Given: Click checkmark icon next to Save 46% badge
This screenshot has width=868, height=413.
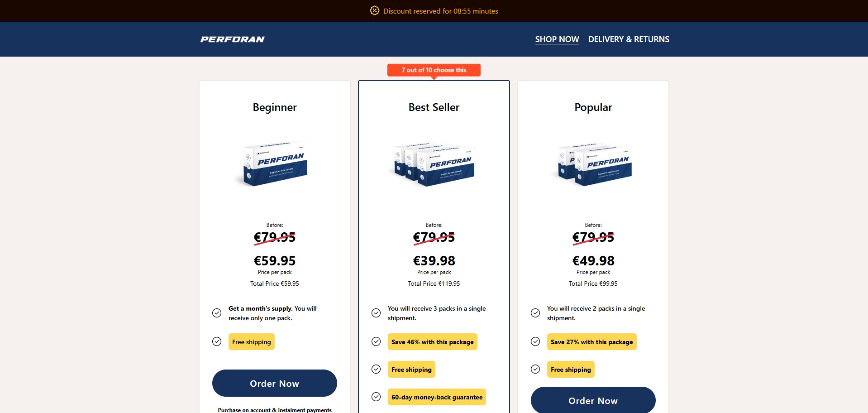Looking at the screenshot, I should [376, 341].
